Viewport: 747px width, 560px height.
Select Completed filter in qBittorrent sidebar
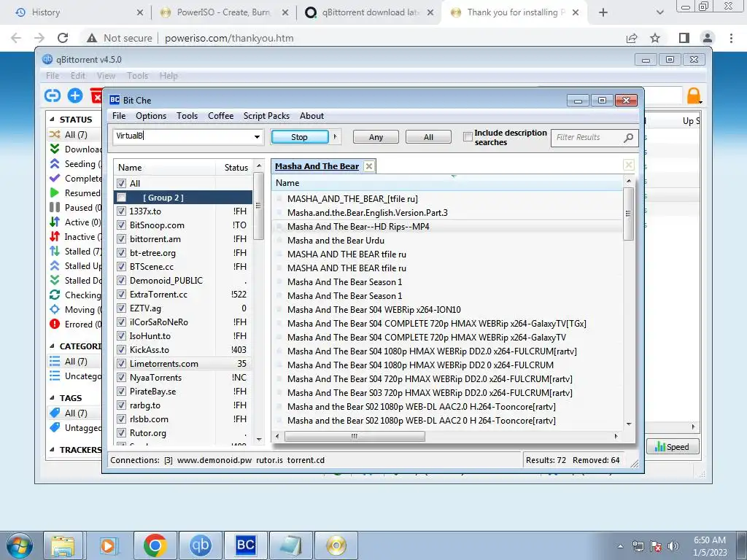75,178
